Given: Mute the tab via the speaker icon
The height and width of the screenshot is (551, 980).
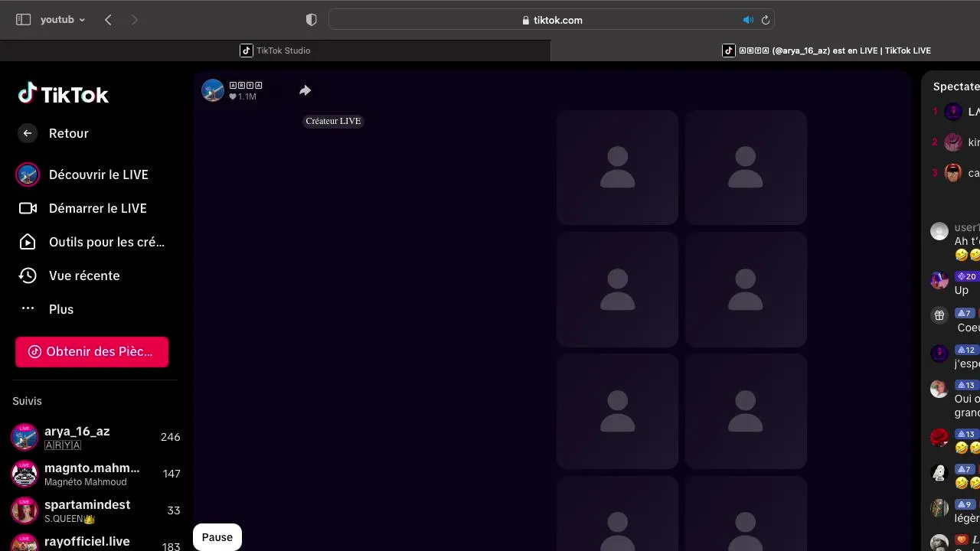Looking at the screenshot, I should click(748, 20).
